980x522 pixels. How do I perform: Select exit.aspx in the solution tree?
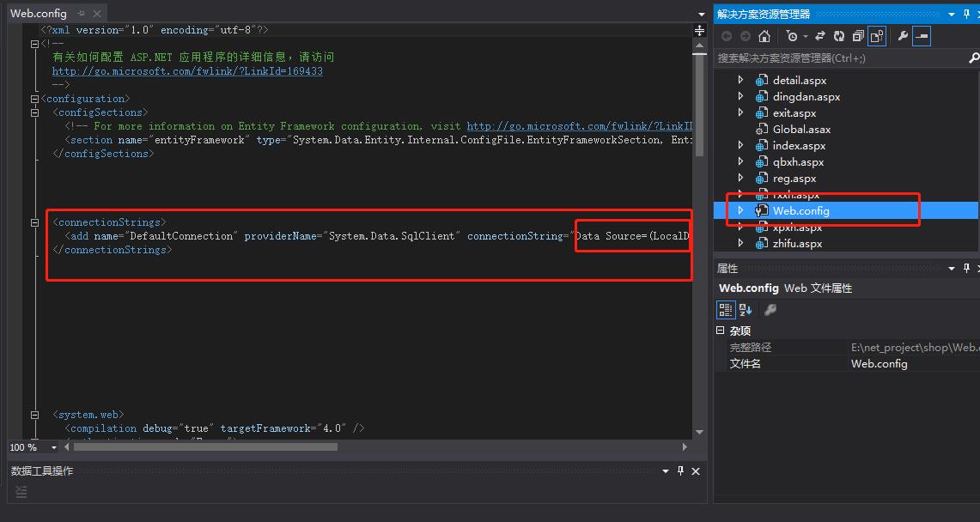point(794,113)
